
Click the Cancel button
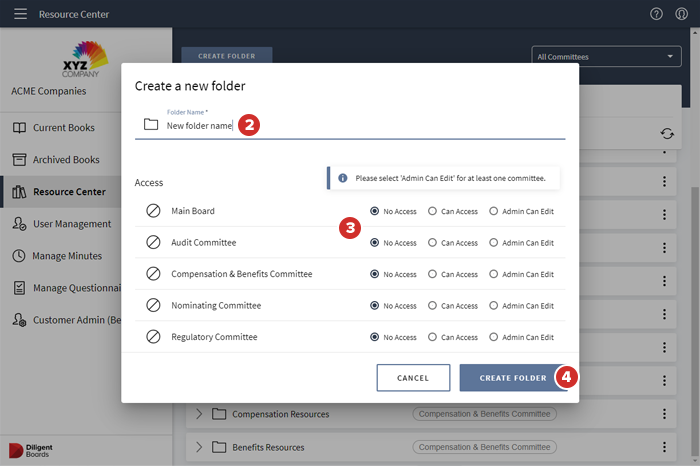413,378
